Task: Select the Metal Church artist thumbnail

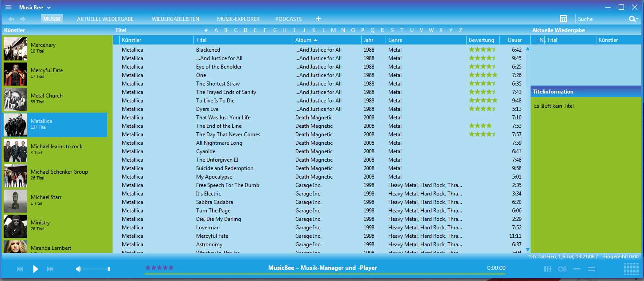Action: pyautogui.click(x=15, y=99)
